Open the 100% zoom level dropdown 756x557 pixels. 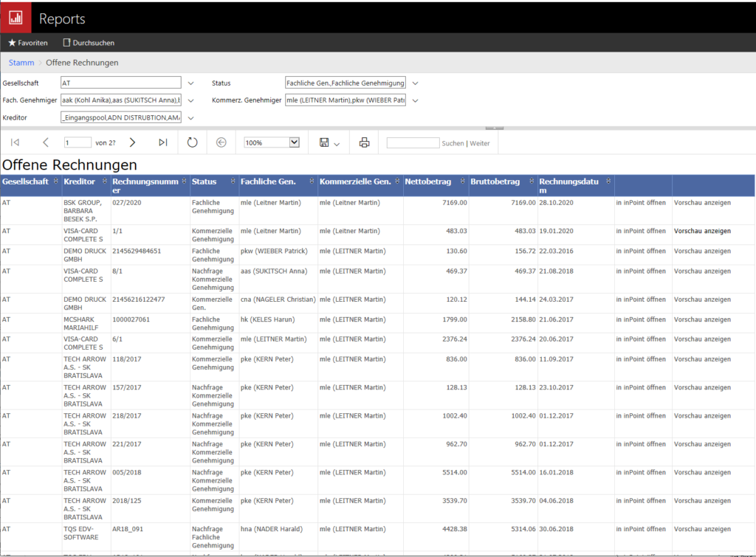[294, 142]
